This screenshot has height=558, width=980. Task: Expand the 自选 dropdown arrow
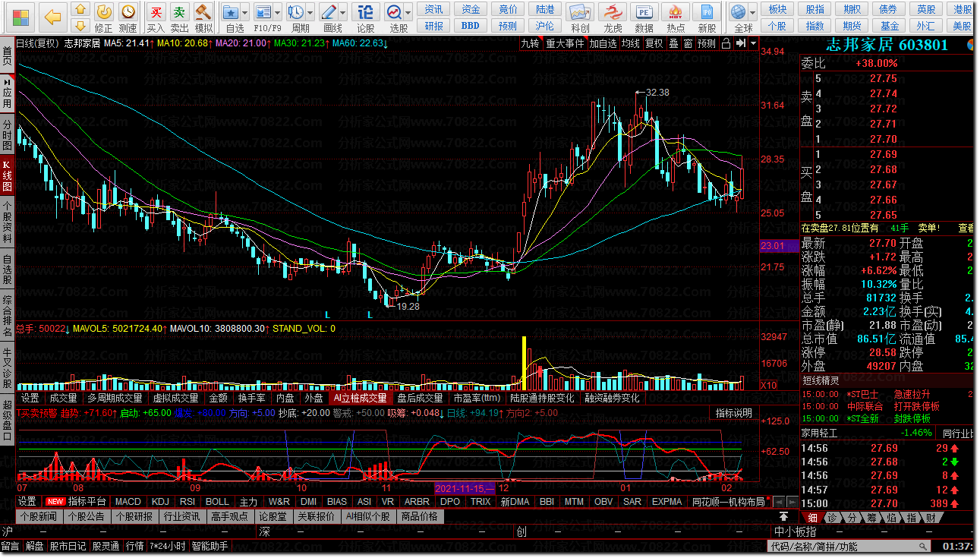pos(246,13)
